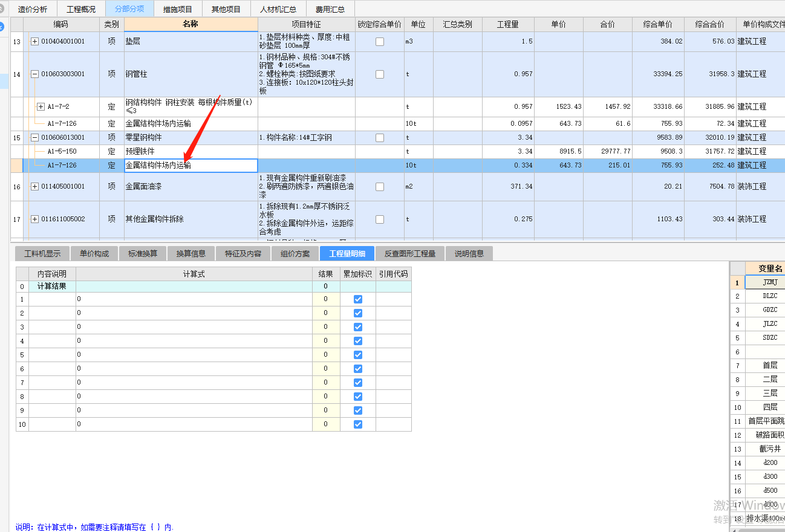
Task: Expand quota sub-item A1-7-2
Action: [x=41, y=107]
